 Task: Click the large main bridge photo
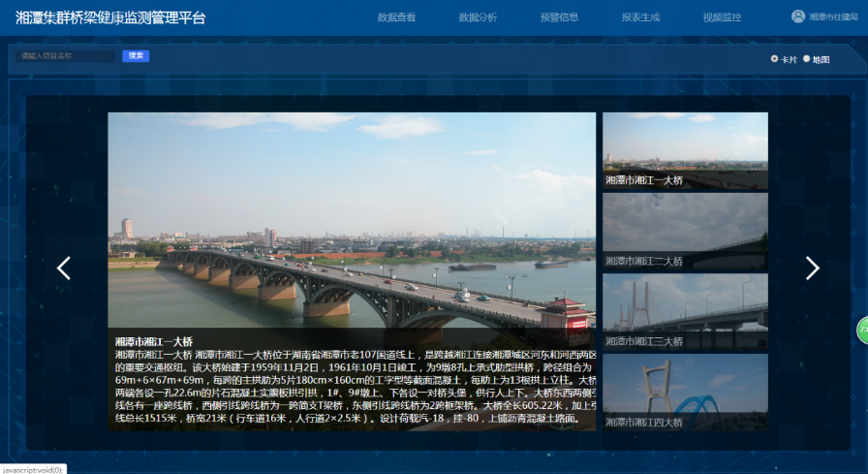352,223
